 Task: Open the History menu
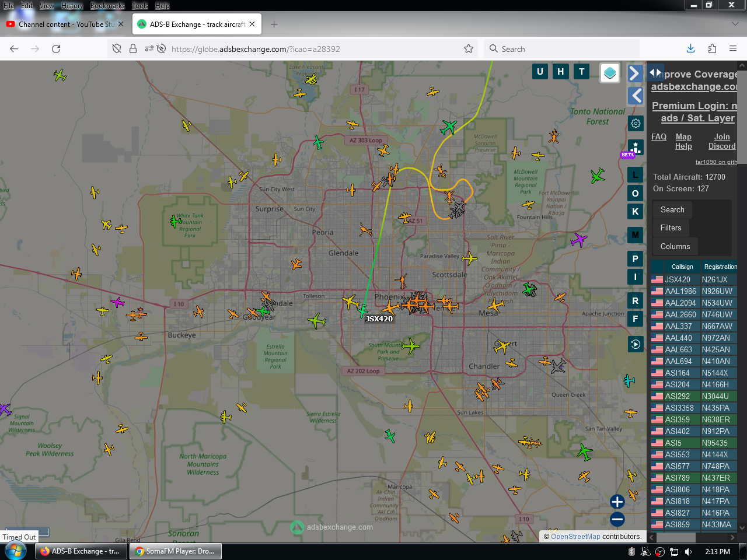click(x=72, y=5)
